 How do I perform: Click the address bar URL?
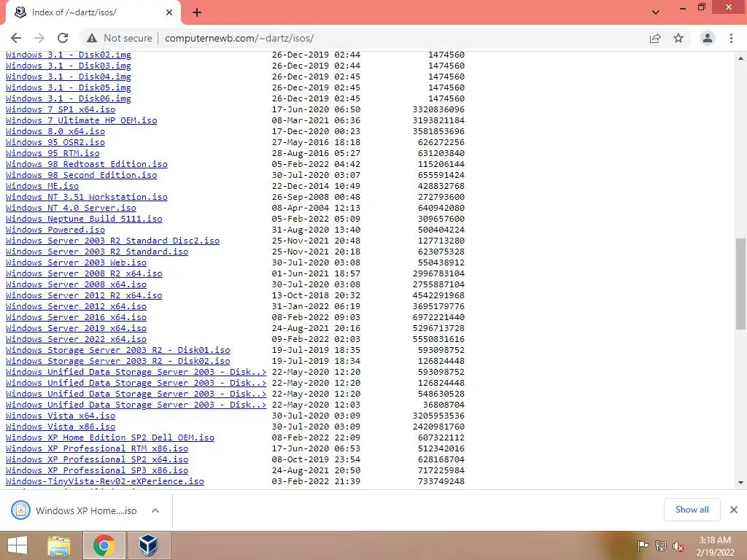pyautogui.click(x=239, y=38)
